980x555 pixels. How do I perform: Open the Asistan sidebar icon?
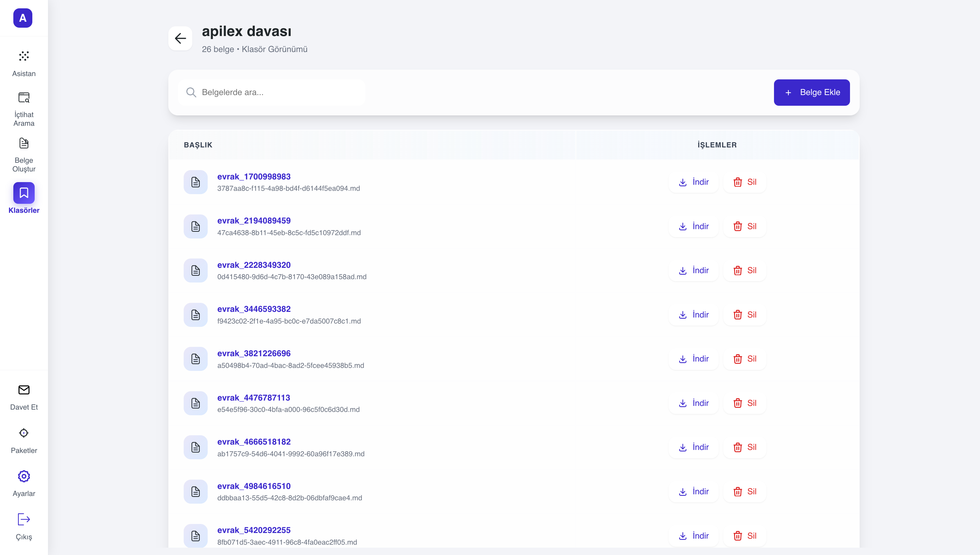24,56
